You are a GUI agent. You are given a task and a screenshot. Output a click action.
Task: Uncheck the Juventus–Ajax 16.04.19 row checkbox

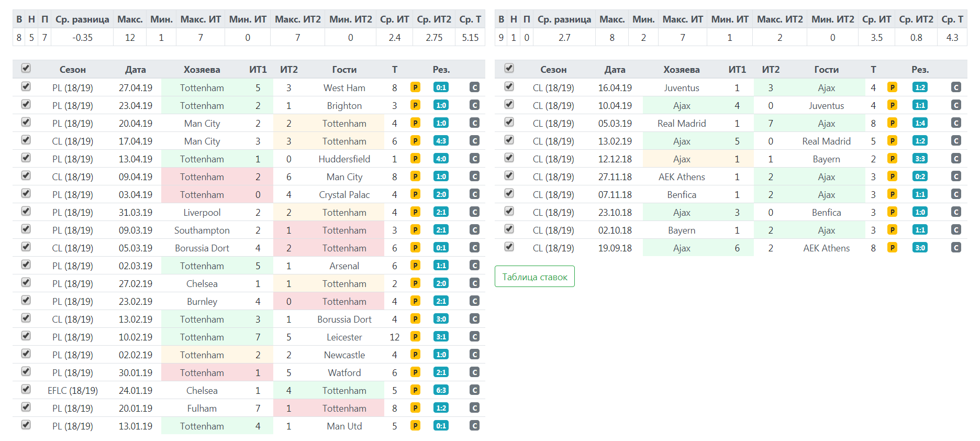509,86
